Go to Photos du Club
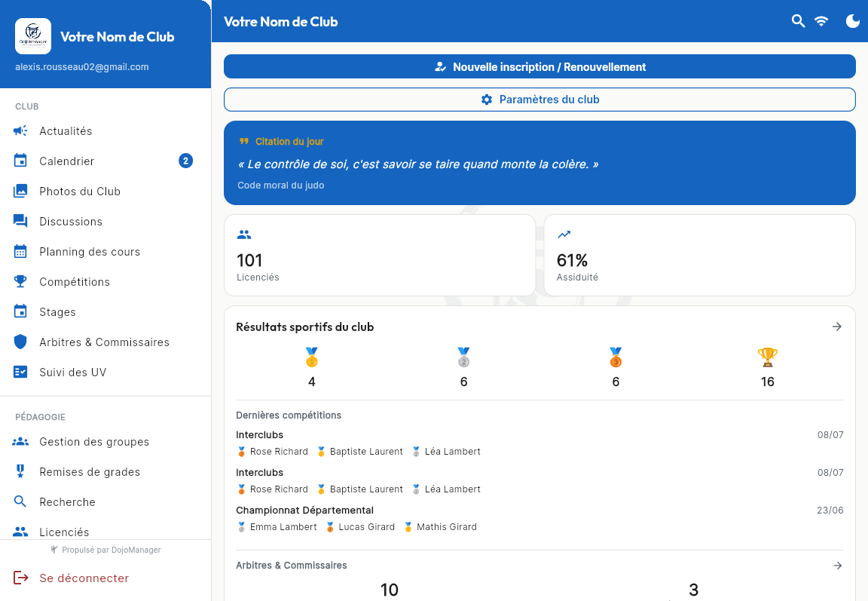The width and height of the screenshot is (868, 601). coord(105,191)
